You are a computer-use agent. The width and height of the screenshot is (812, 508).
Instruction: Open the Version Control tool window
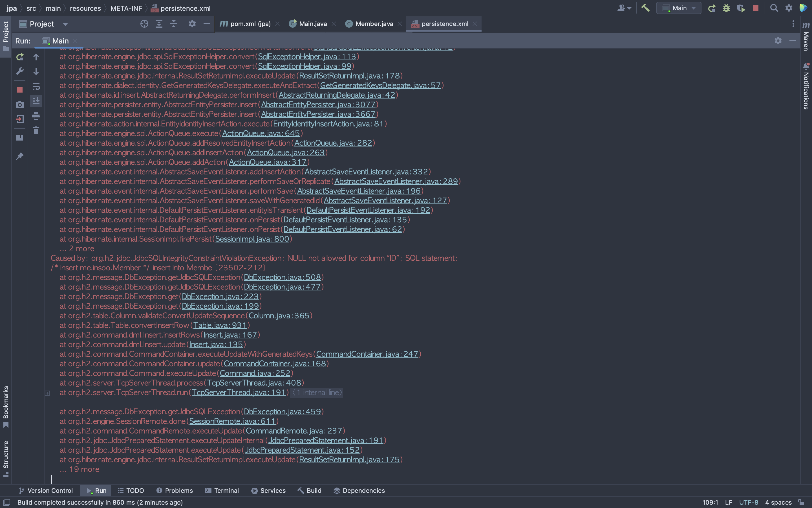click(46, 491)
